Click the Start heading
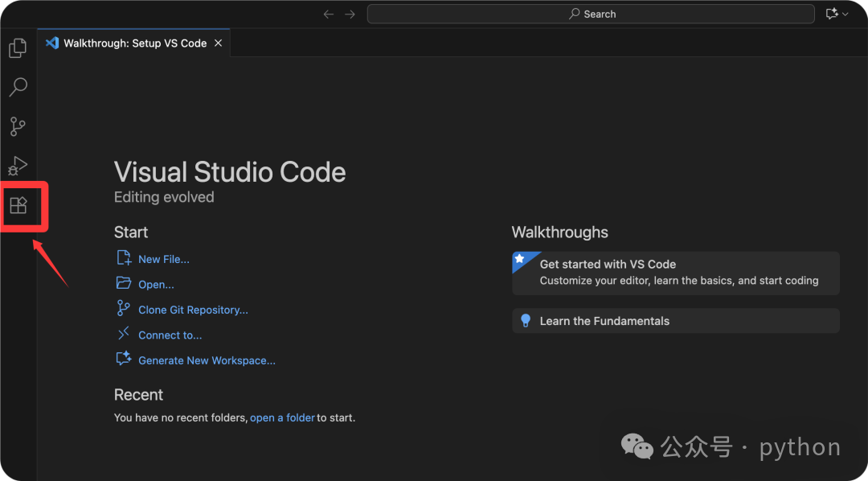This screenshot has width=868, height=481. [x=131, y=232]
